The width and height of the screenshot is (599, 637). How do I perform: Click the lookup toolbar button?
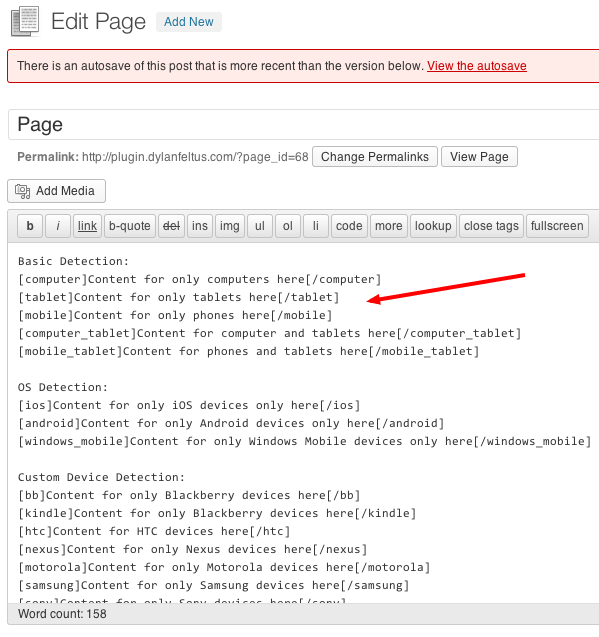pyautogui.click(x=433, y=226)
